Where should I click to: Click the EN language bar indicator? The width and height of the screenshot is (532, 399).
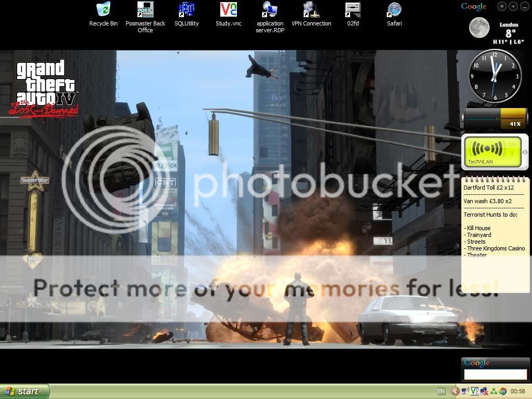pos(441,391)
